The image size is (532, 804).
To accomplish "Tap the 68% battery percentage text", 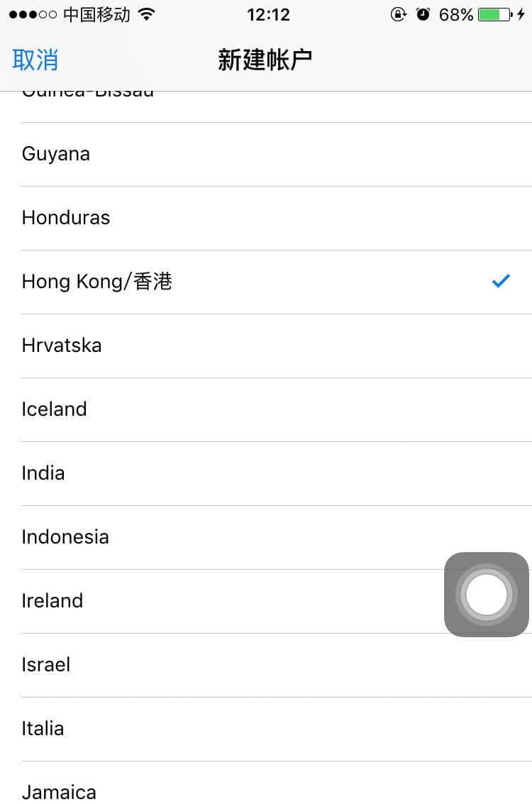I will 455,13.
